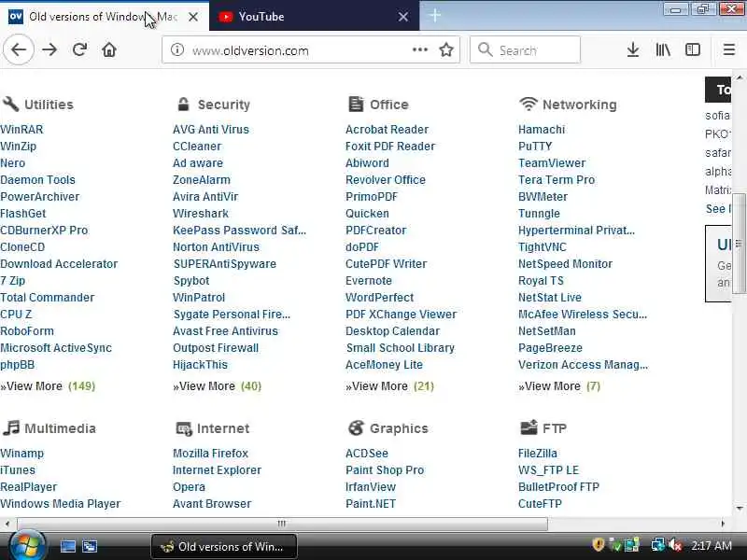Screen dimensions: 747x560
Task: Click the Graphics category icon
Action: coord(356,427)
